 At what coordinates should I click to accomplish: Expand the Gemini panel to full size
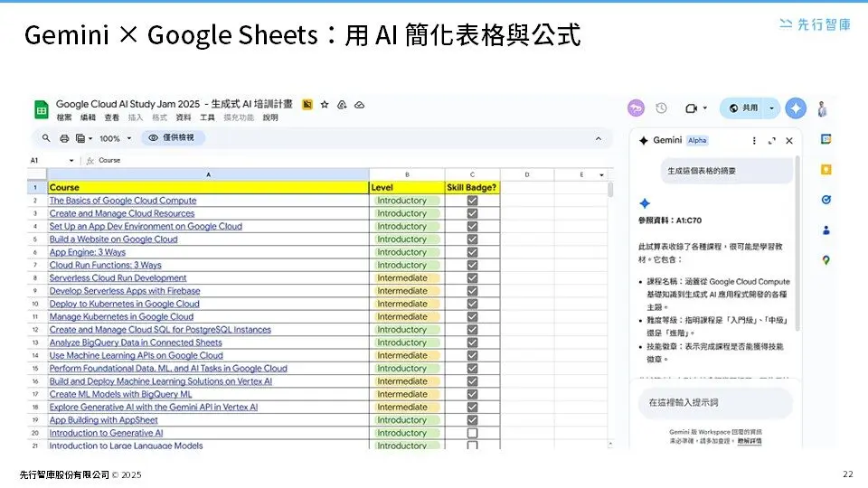click(771, 141)
